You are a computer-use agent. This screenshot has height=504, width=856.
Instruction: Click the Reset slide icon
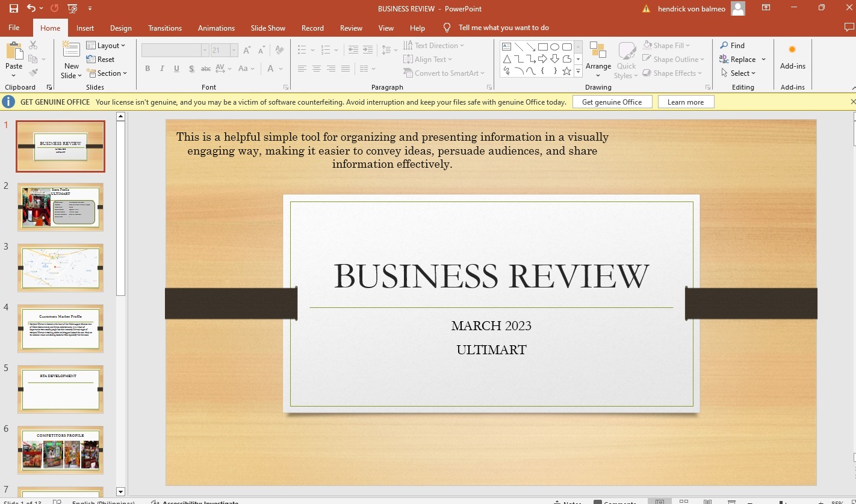pos(101,59)
